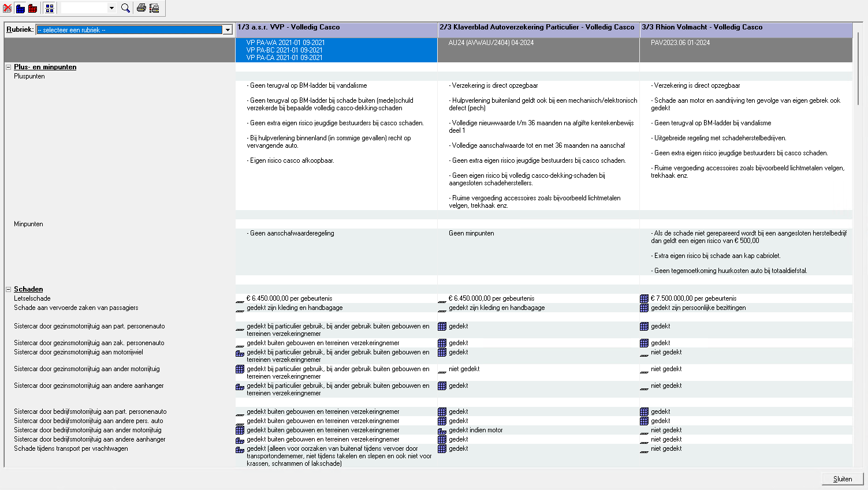Click the Klaverblad icon for Sistercar gezinsmotorrijtuig aan motorrijwiel
Image resolution: width=868 pixels, height=490 pixels.
442,353
